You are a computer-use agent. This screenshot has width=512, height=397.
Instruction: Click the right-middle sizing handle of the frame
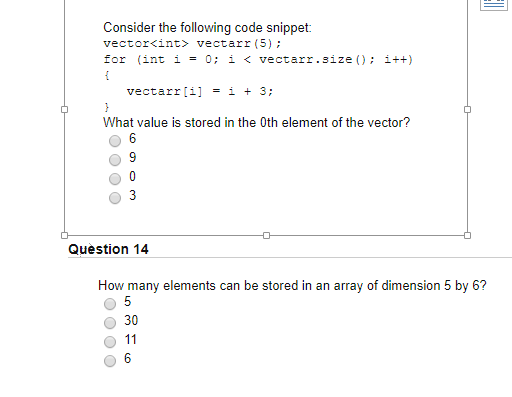click(467, 109)
